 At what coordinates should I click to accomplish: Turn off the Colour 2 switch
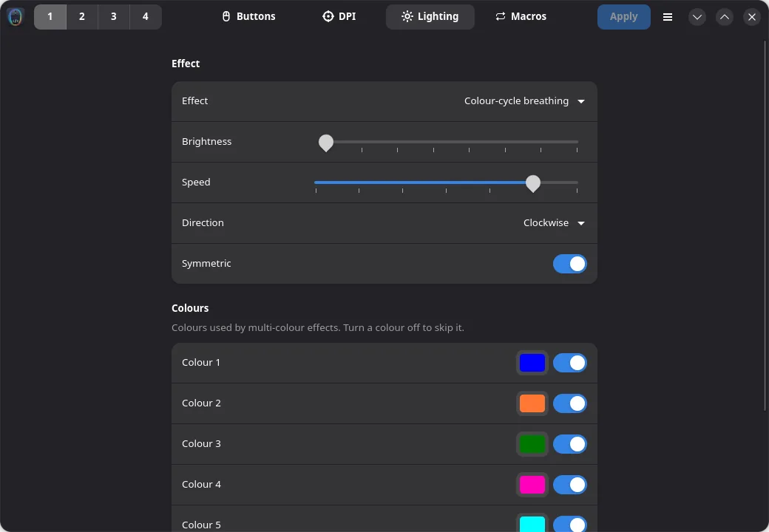click(x=570, y=403)
